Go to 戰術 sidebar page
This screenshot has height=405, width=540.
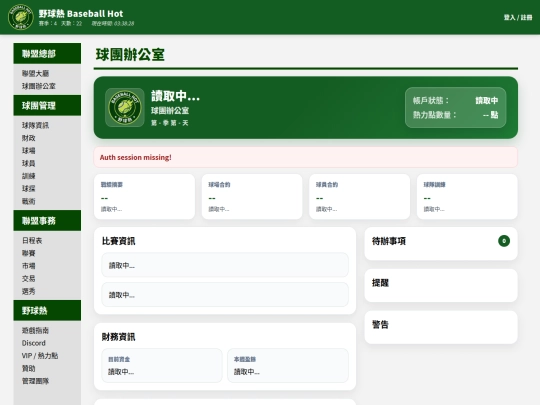29,201
